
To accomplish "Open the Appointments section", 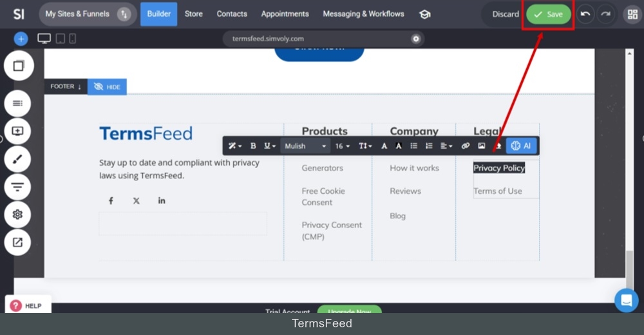I will pos(285,14).
